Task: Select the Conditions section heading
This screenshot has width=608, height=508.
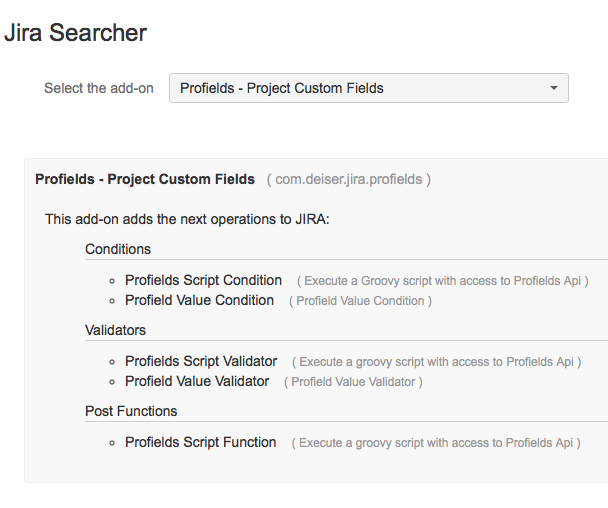Action: pos(118,249)
